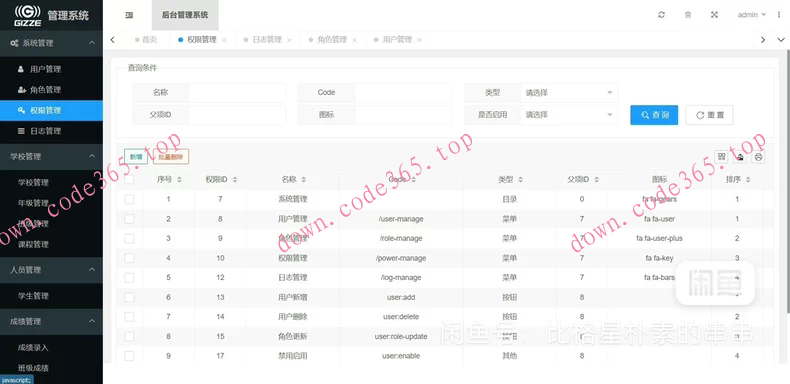Select the checkbox for /user-manage row
Viewport: 790px width, 384px height.
coord(129,219)
